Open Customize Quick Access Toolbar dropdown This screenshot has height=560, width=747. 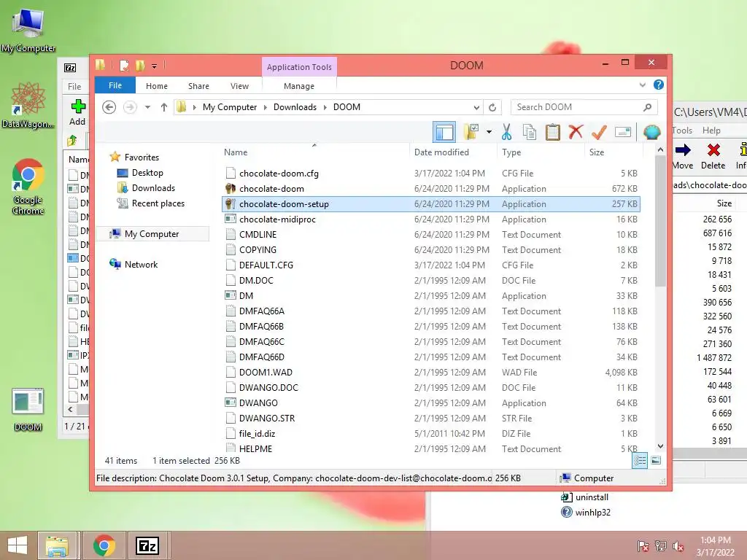[155, 66]
